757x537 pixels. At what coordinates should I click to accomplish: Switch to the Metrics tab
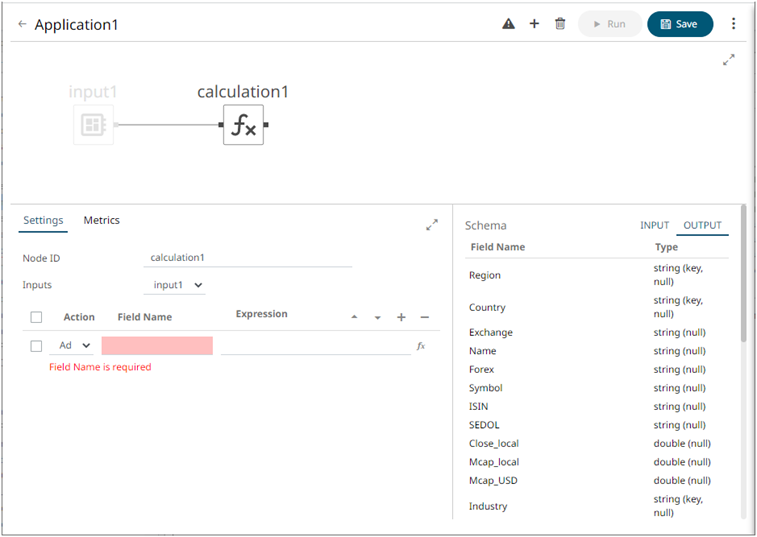pos(101,221)
